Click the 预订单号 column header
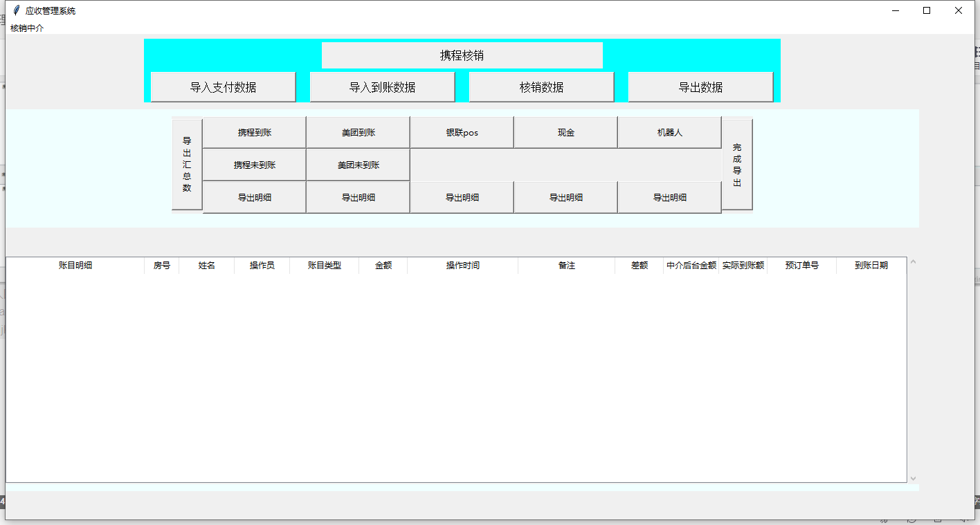The width and height of the screenshot is (980, 525). pos(802,266)
